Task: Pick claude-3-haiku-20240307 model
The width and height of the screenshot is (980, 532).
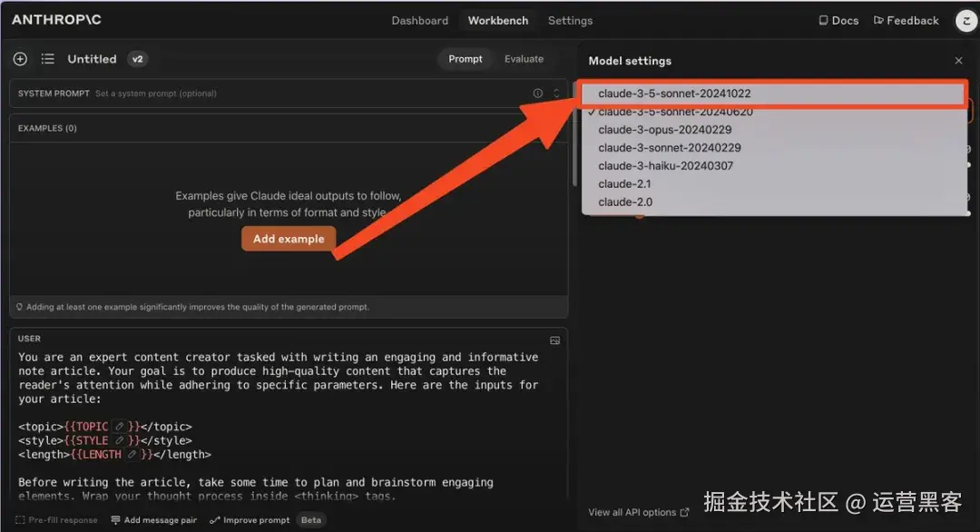Action: [774, 166]
